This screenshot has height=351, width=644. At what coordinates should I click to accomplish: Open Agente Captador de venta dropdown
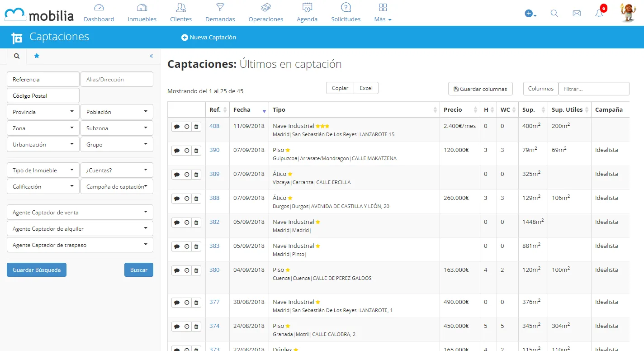80,212
